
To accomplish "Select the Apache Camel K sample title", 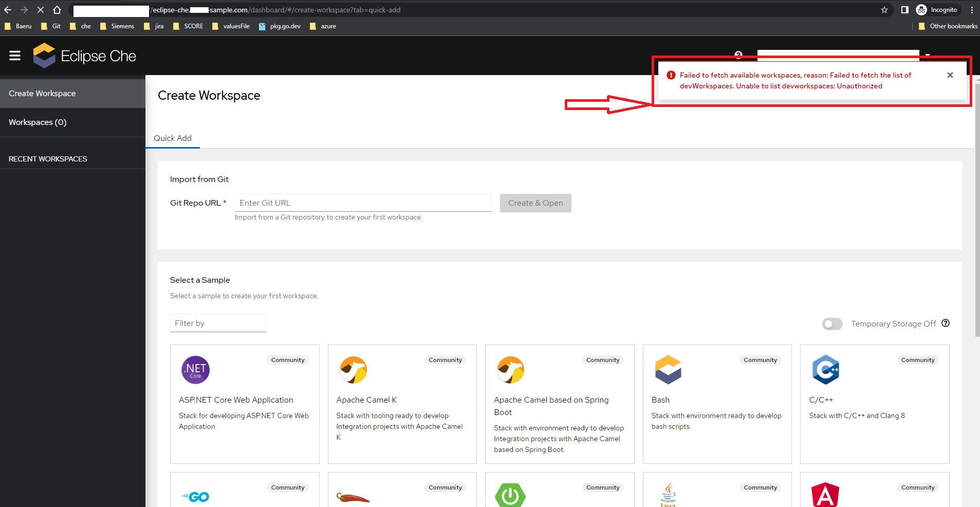I will (x=366, y=400).
